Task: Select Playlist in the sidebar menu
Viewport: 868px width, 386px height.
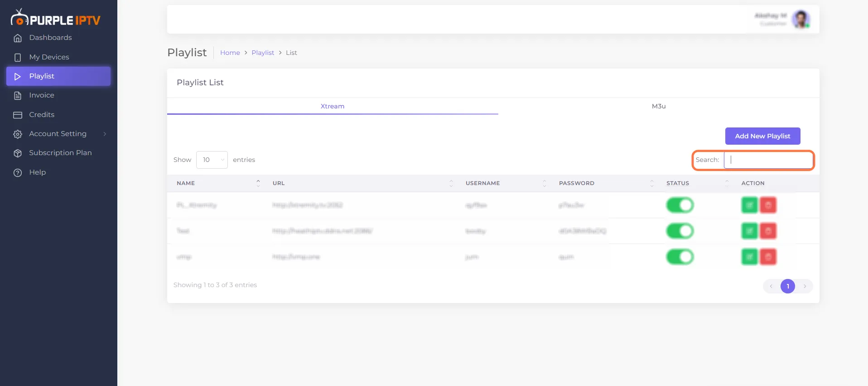Action: [58, 76]
